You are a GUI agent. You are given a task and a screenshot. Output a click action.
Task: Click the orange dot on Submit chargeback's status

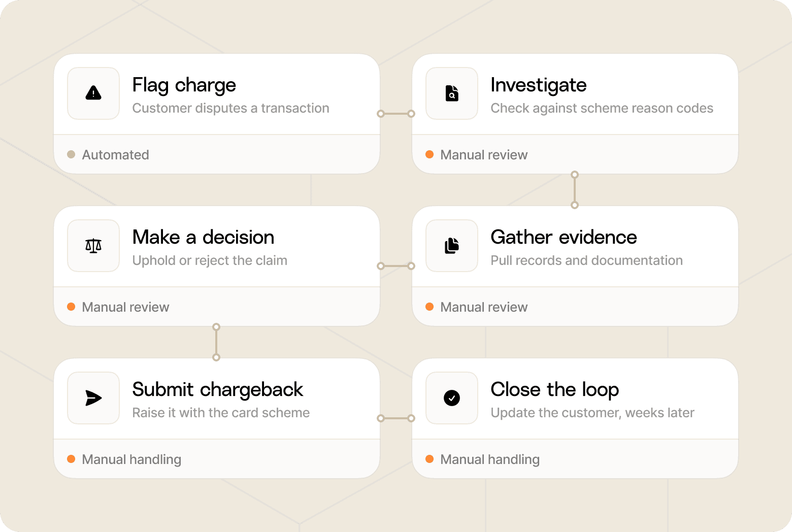pos(71,459)
